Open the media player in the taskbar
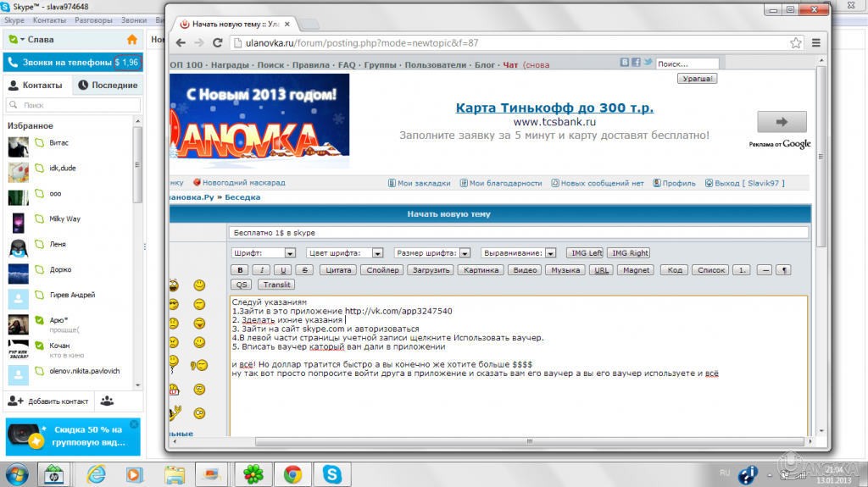The height and width of the screenshot is (487, 868). pyautogui.click(x=134, y=474)
